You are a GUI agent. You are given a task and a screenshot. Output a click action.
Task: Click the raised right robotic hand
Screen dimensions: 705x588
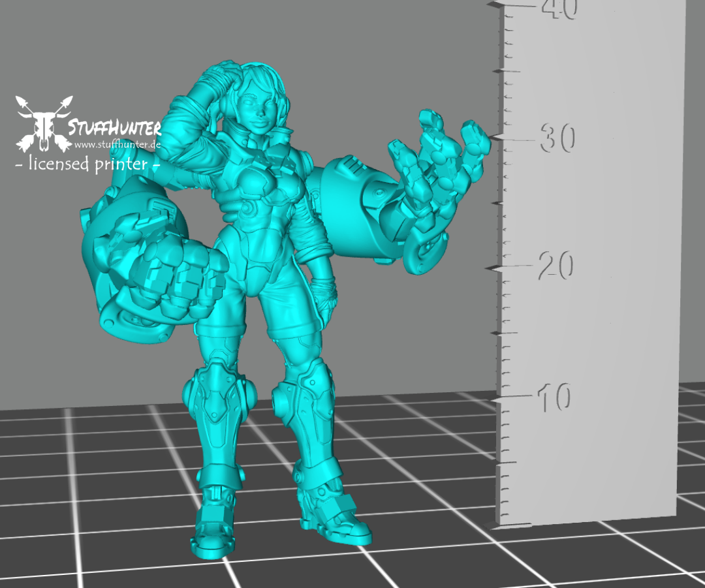(434, 170)
